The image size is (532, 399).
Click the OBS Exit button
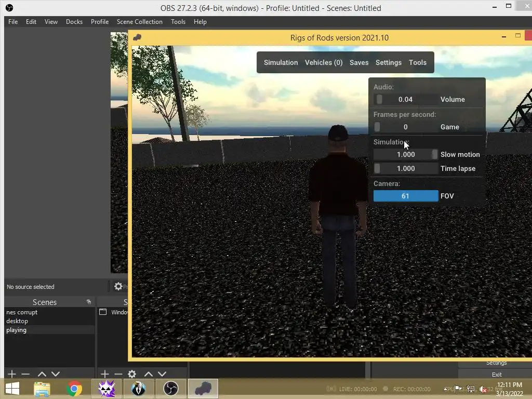coord(496,375)
